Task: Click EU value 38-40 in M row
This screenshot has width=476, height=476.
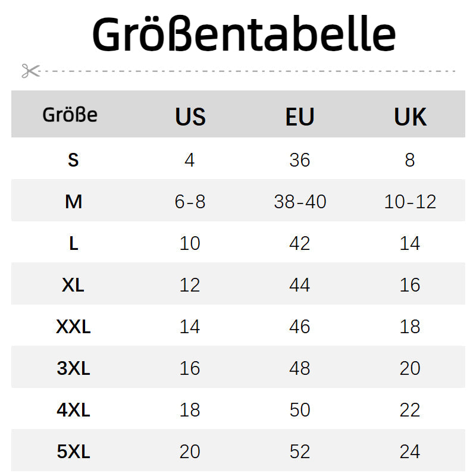Action: 300,202
